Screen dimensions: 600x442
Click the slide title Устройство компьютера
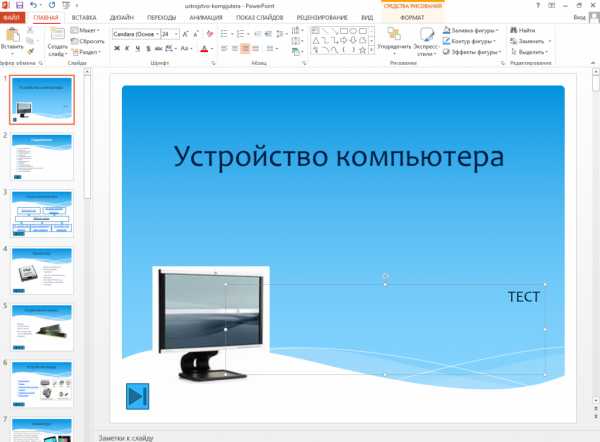coord(339,157)
